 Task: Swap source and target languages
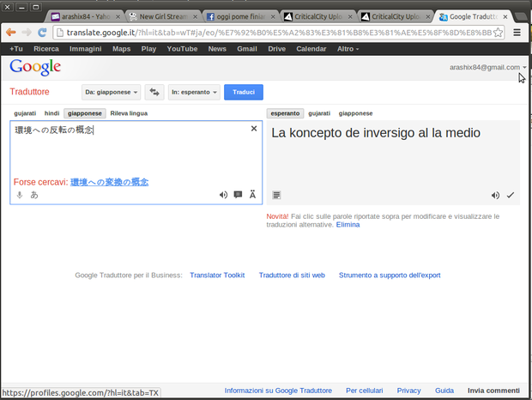coord(154,92)
